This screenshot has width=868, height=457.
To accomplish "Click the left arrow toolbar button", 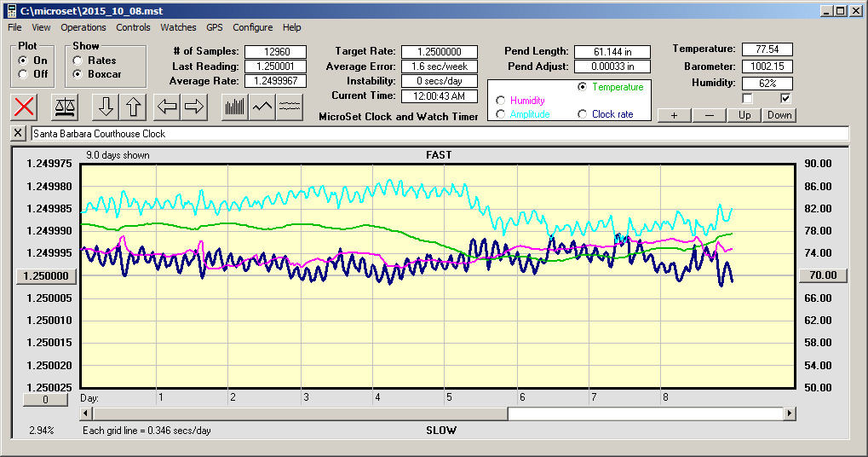I will click(167, 107).
